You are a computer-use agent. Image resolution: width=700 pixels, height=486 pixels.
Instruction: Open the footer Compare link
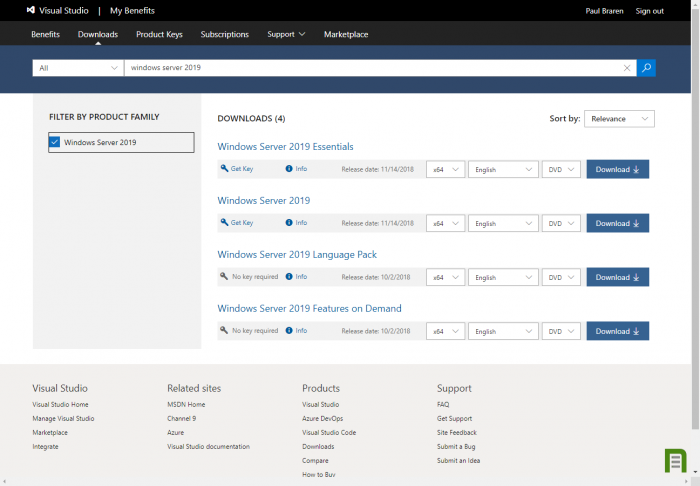point(315,461)
